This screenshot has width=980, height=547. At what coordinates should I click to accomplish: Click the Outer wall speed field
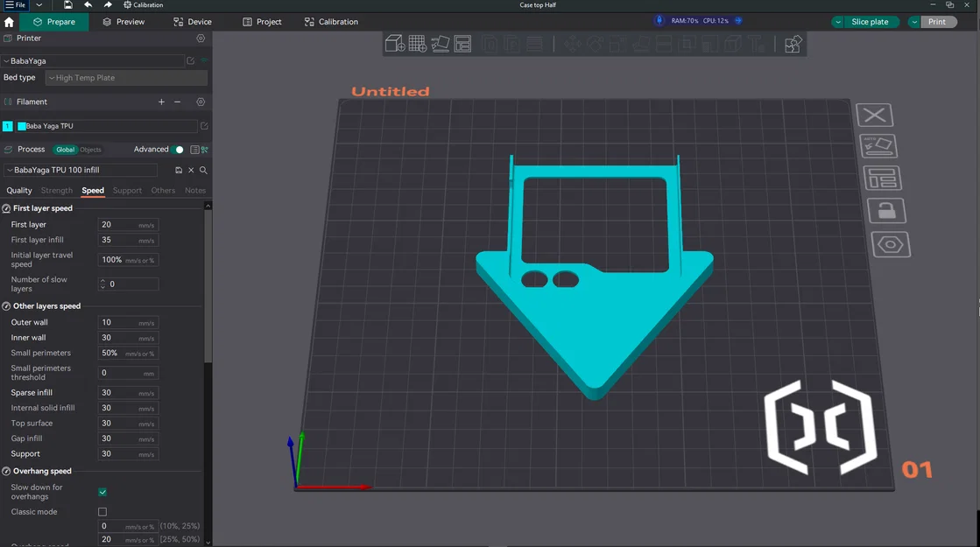pyautogui.click(x=128, y=323)
